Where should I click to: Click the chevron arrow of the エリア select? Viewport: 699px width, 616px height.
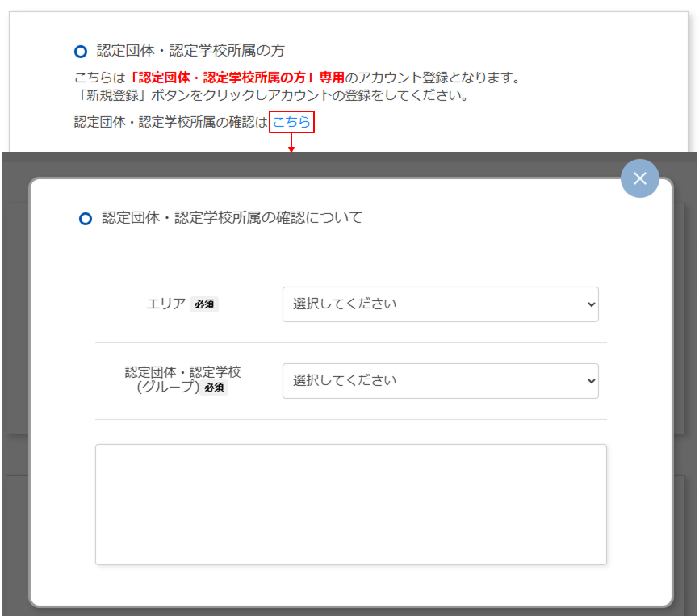pyautogui.click(x=590, y=304)
